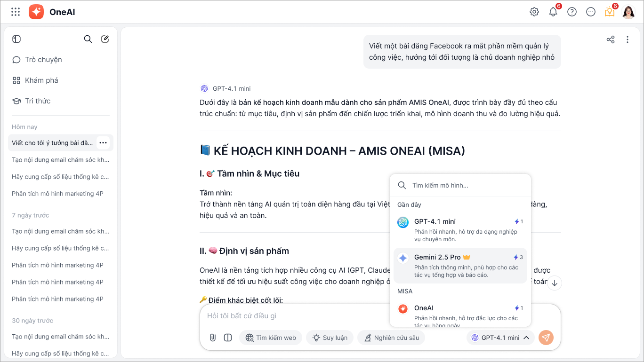Open the help question mark icon
Screen dimensions: 644x362
tap(572, 12)
